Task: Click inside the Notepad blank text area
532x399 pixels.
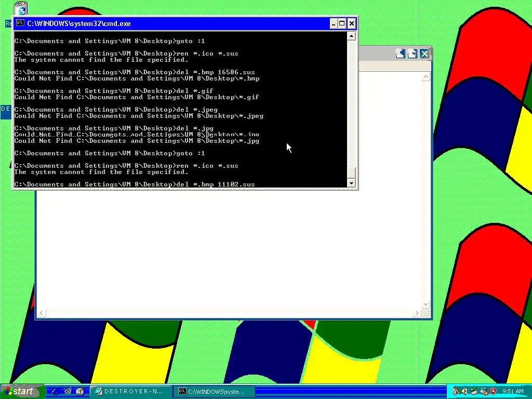Action: (229, 249)
